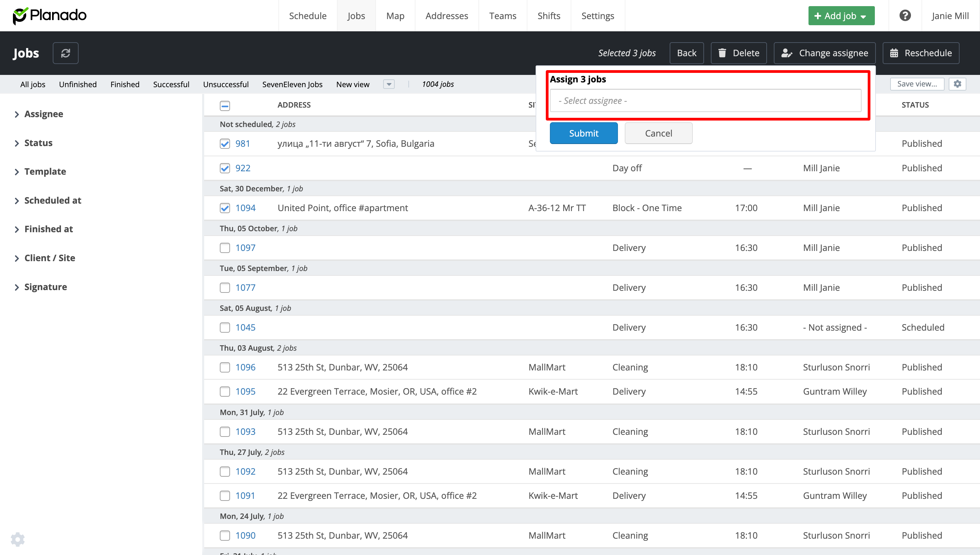This screenshot has width=980, height=555.
Task: Click the Reschedule calendar button
Action: 920,53
